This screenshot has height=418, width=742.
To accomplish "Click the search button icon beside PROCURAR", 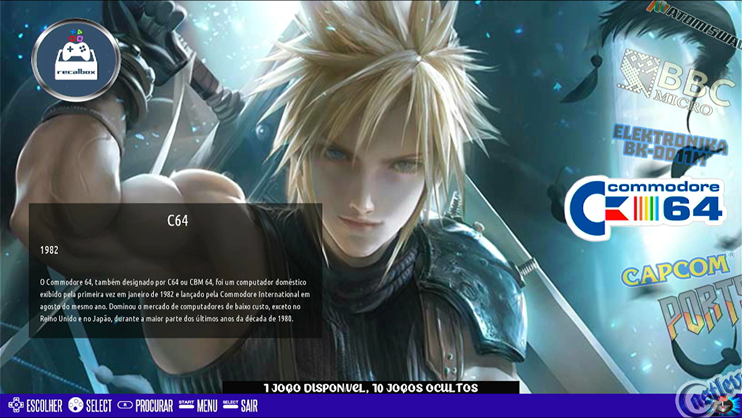I will tap(125, 405).
